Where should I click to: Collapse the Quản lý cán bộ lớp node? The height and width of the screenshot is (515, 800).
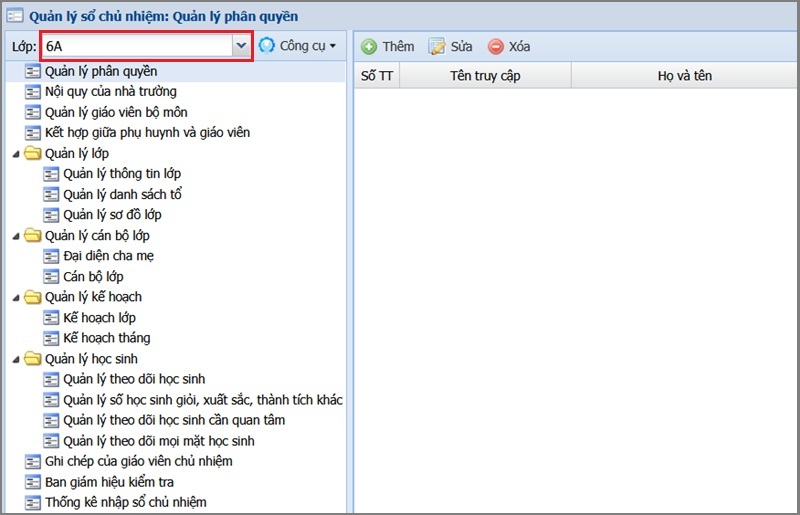pyautogui.click(x=16, y=236)
